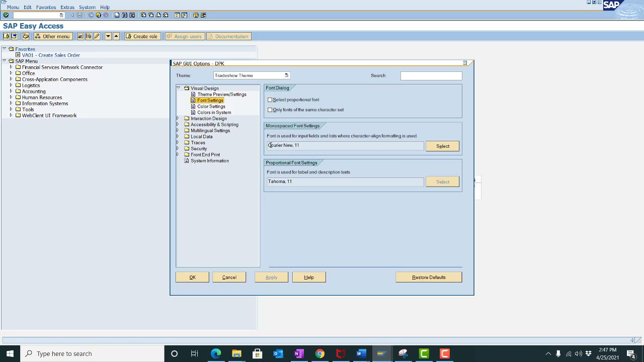Click the Courier New, 11 font field
644x362 pixels.
point(345,145)
